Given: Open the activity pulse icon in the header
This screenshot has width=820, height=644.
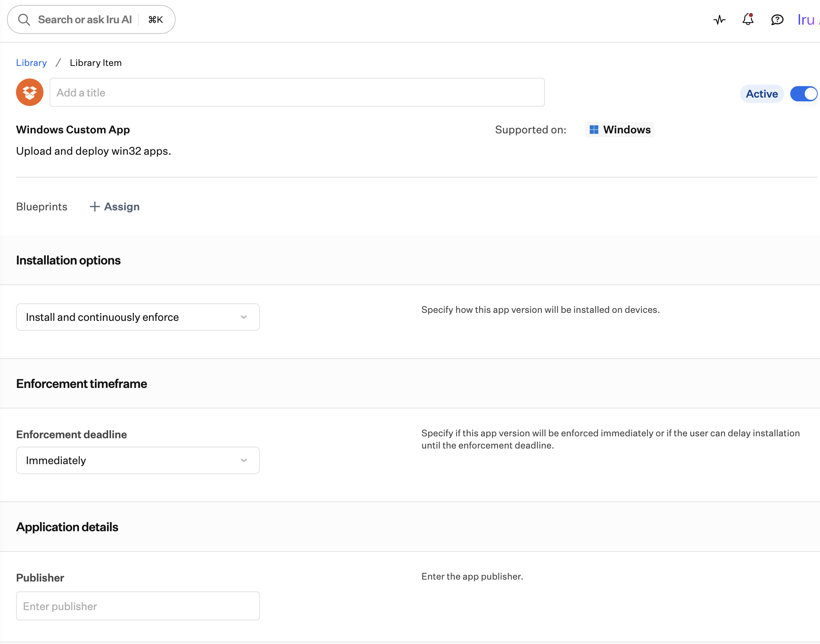Looking at the screenshot, I should pos(719,20).
